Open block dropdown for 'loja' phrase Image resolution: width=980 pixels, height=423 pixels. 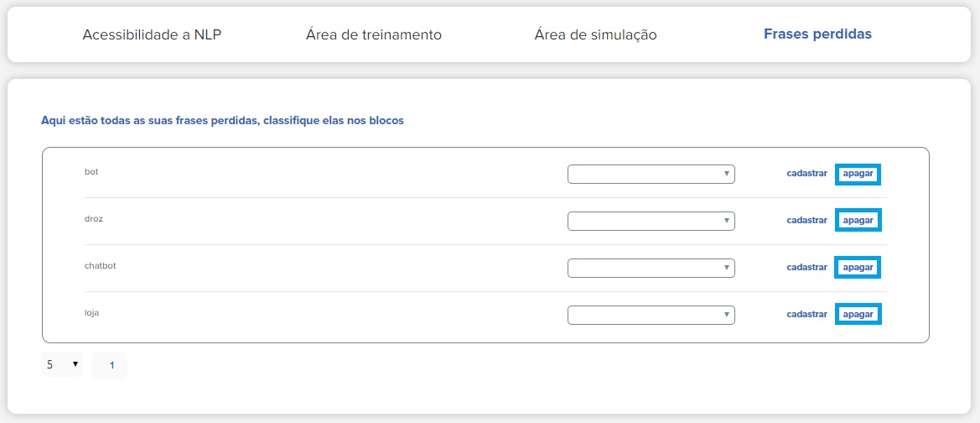point(651,315)
